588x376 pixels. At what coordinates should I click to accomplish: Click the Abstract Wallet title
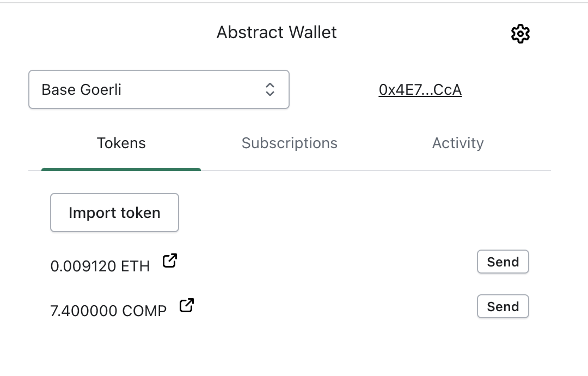pyautogui.click(x=277, y=32)
